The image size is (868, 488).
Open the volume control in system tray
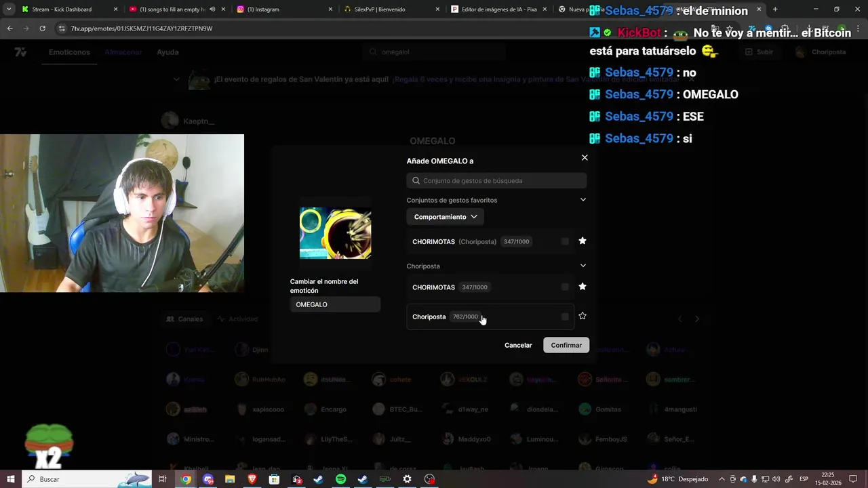(776, 479)
